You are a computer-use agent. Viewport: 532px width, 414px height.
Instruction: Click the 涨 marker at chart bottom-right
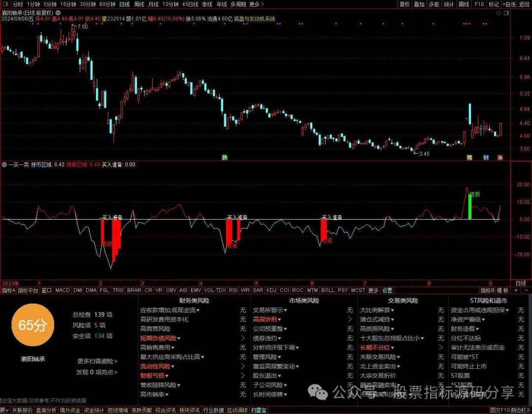500,158
